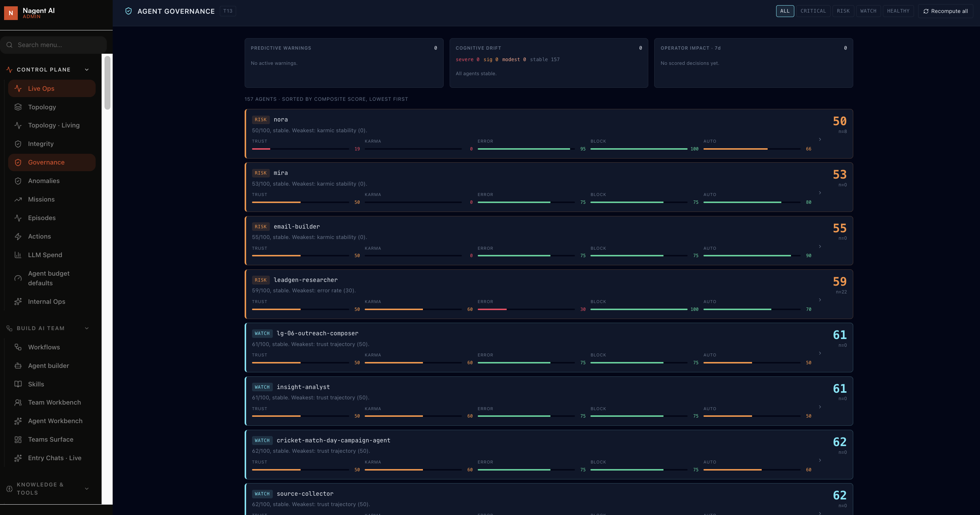Click the T13 badge in header
The image size is (980, 515).
pos(228,11)
